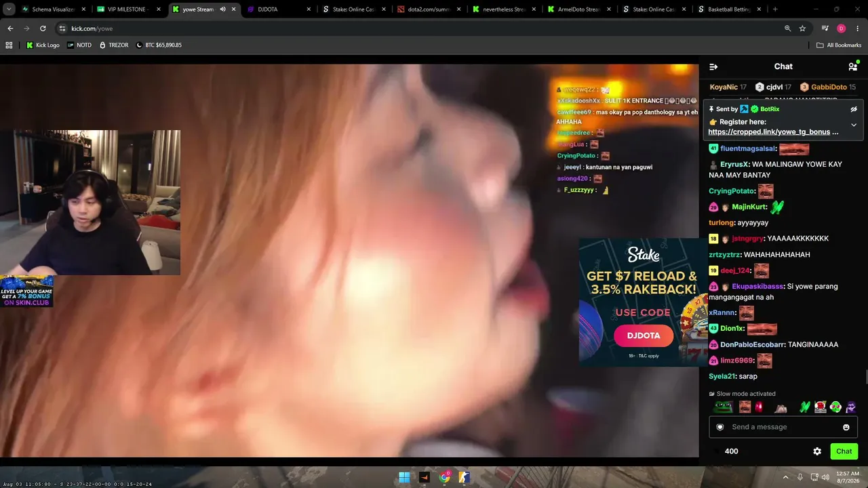The width and height of the screenshot is (868, 488).
Task: Insert the green heart-eyes quick emote
Action: click(x=835, y=407)
